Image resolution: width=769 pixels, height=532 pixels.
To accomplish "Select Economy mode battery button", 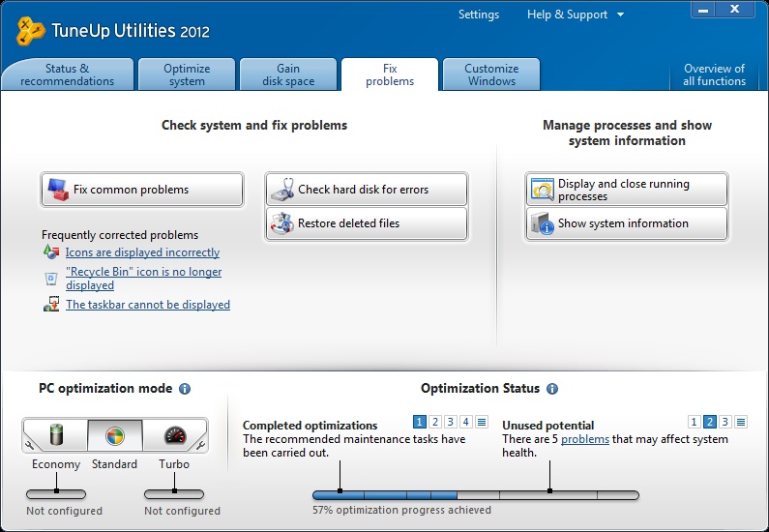I will [57, 435].
